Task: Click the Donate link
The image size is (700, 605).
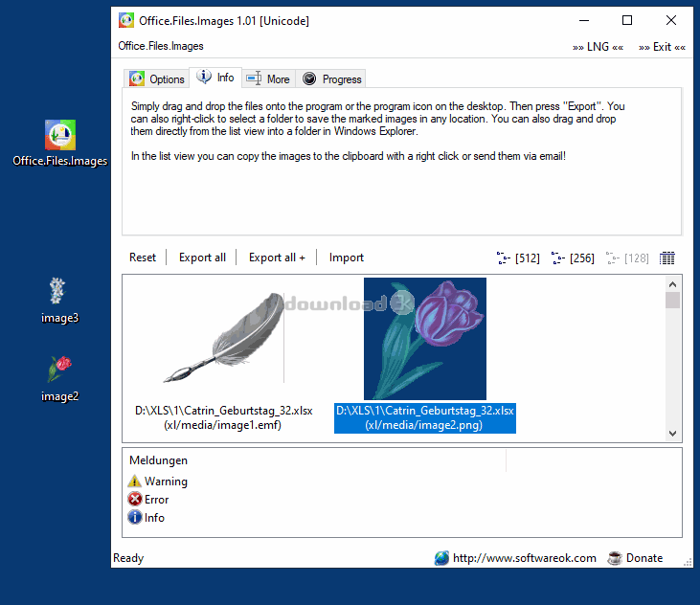Action: click(644, 558)
